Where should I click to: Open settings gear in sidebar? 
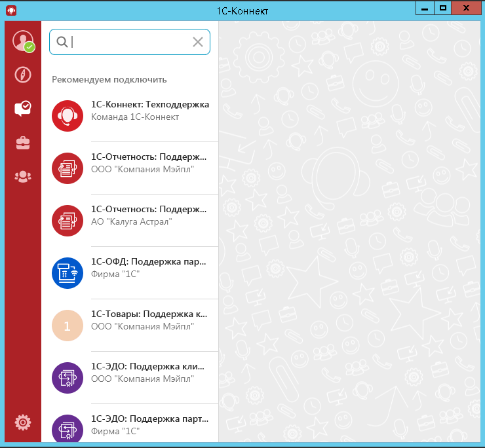(x=22, y=422)
